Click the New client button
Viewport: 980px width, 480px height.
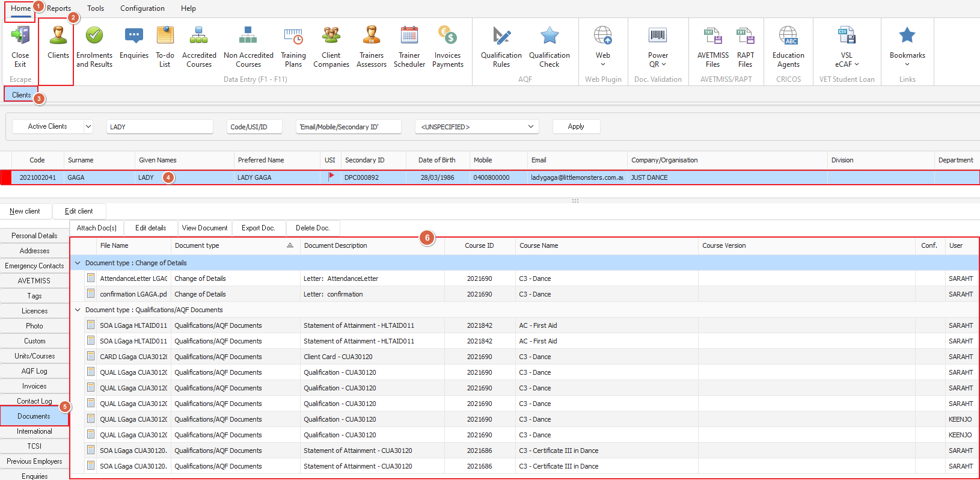tap(25, 211)
